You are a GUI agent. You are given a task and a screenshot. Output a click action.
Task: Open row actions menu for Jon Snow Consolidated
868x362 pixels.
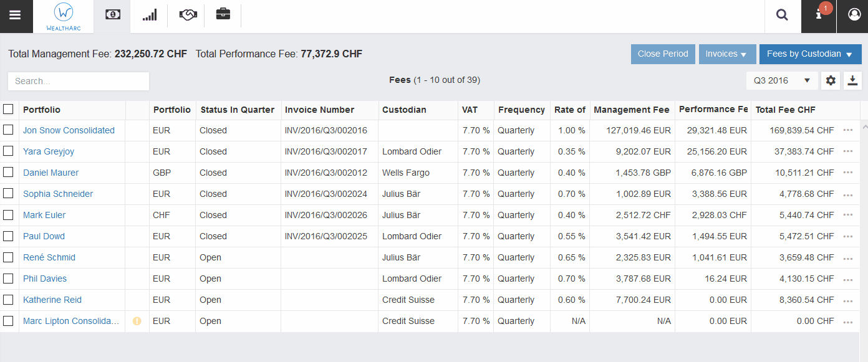[847, 130]
